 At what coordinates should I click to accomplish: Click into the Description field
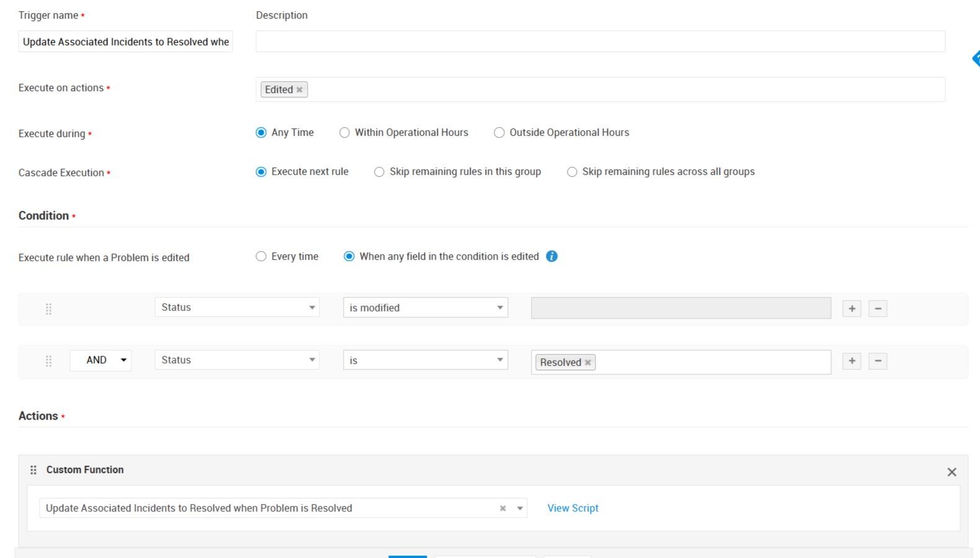click(600, 42)
